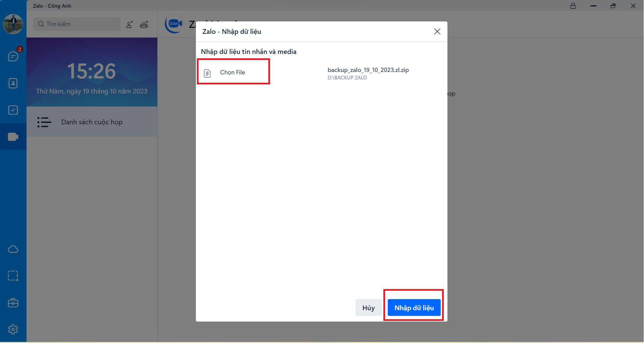Click the screenshot capture icon in the sidebar
Image resolution: width=644 pixels, height=343 pixels.
[13, 276]
